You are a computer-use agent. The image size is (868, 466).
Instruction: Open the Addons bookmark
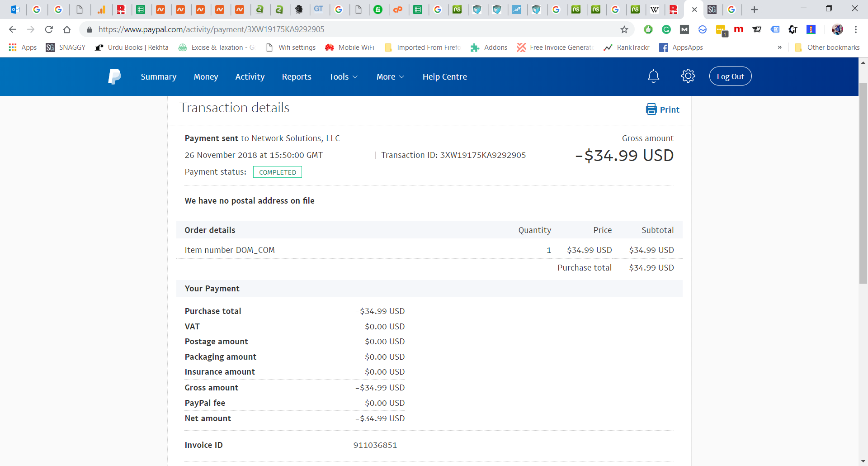coord(489,48)
